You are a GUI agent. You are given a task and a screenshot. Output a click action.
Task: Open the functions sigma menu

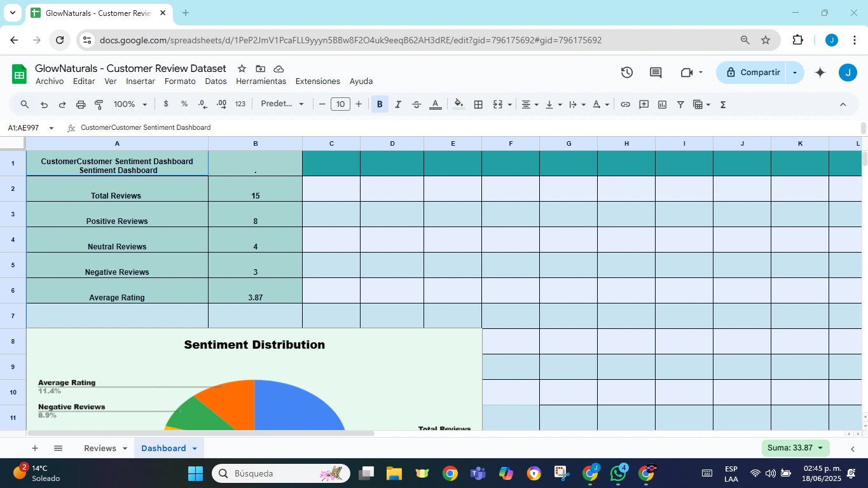(x=723, y=104)
